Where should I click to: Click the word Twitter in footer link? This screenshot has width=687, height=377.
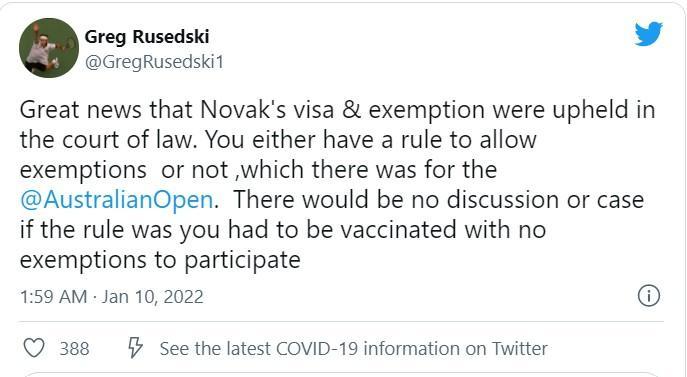tap(520, 349)
